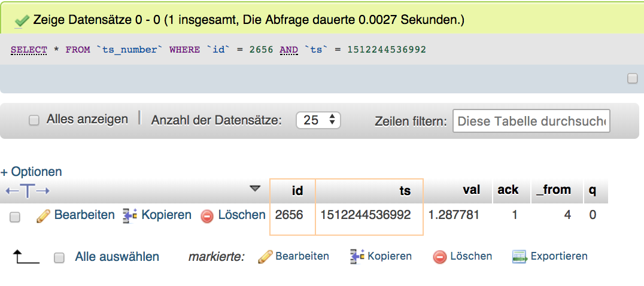Sort by the ack column header
644x286 pixels.
coord(508,190)
